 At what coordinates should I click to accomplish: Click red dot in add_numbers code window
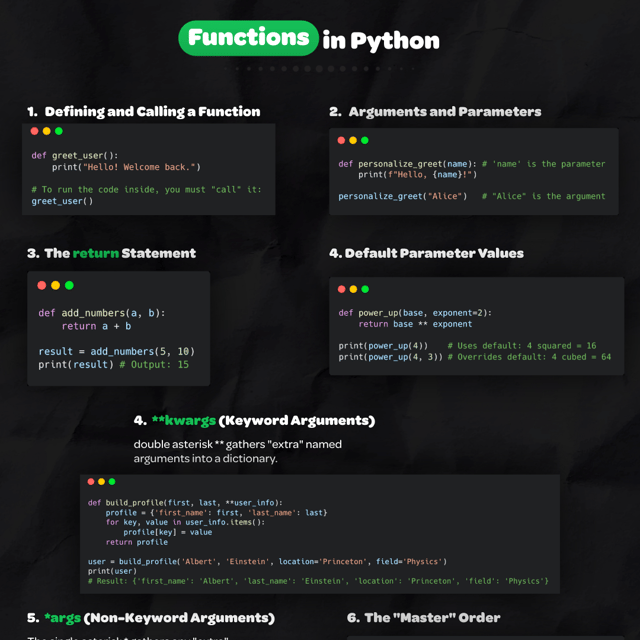[42, 285]
